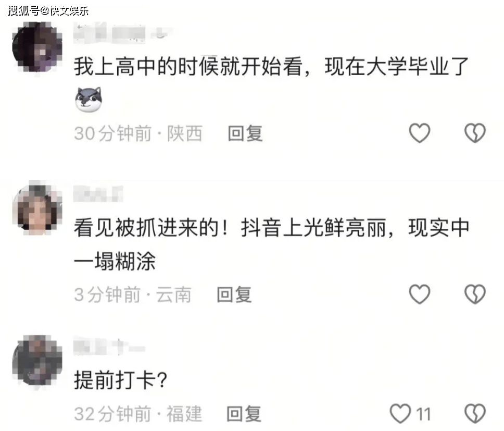Image resolution: width=504 pixels, height=431 pixels.
Task: Click the 搜狐号@快文娱乐 watermark
Action: pos(48,10)
